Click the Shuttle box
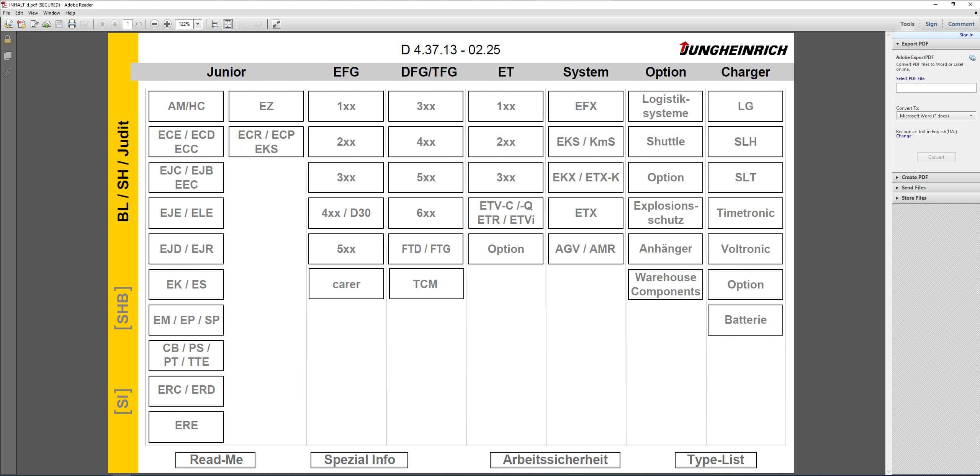The image size is (980, 476). [x=666, y=142]
